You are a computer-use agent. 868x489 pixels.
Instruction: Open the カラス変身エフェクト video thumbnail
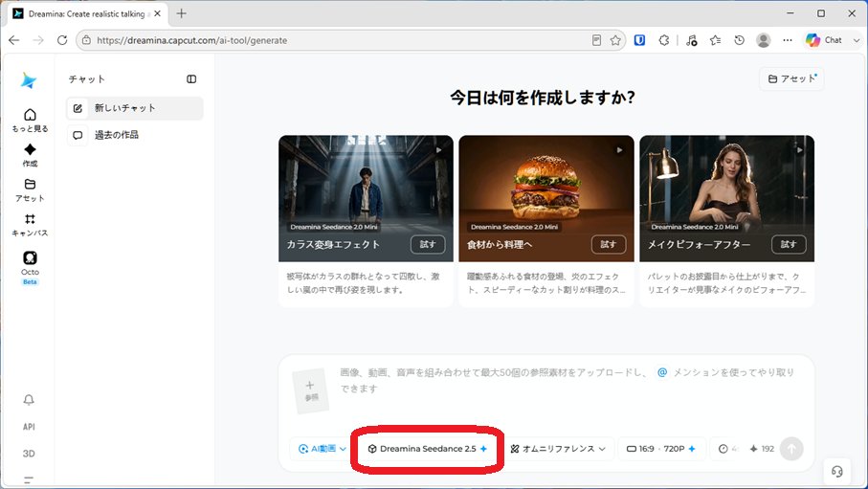point(366,198)
